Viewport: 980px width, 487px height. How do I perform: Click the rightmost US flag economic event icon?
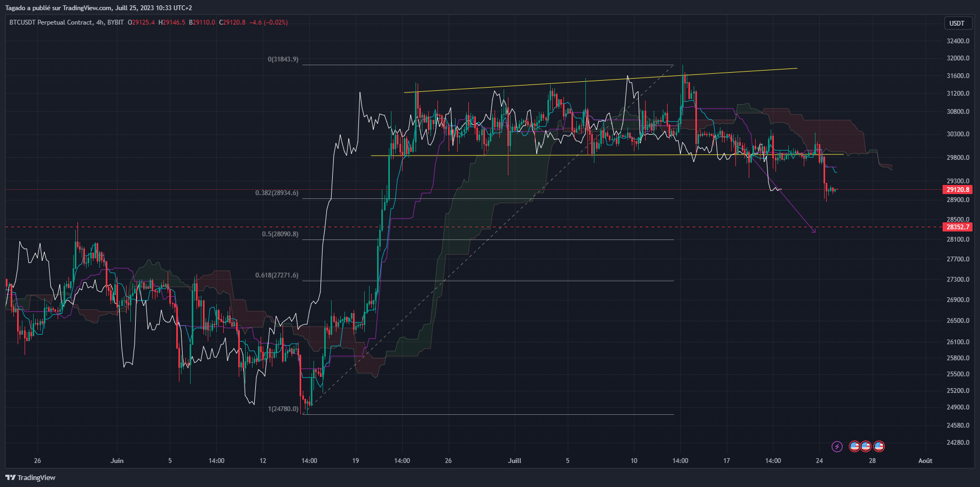pos(879,447)
